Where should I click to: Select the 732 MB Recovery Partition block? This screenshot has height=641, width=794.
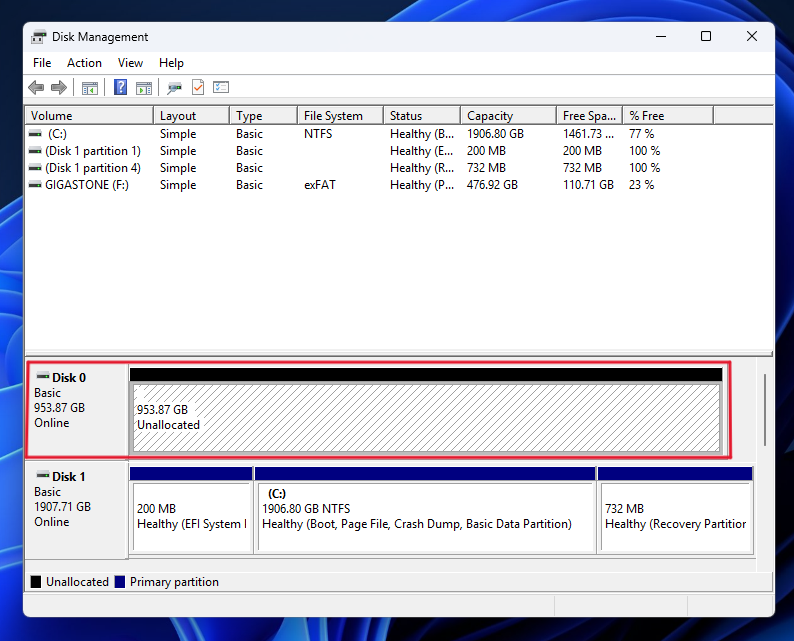point(676,516)
